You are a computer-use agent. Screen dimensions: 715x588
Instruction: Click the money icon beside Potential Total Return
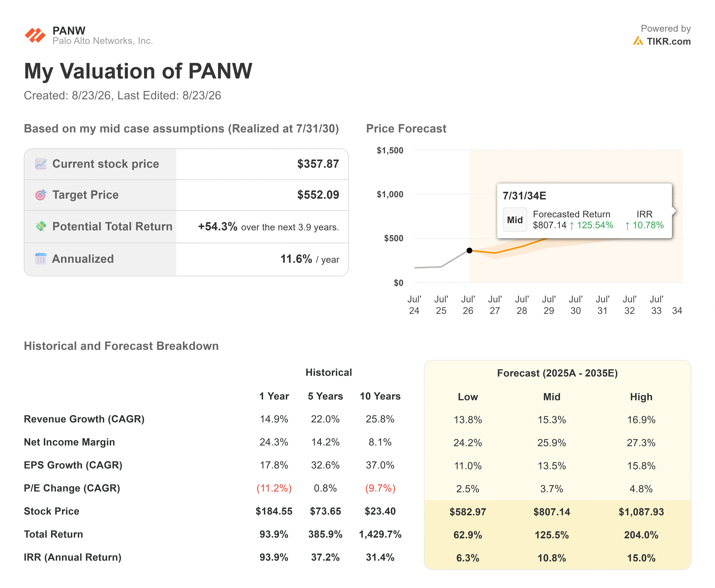coord(41,226)
